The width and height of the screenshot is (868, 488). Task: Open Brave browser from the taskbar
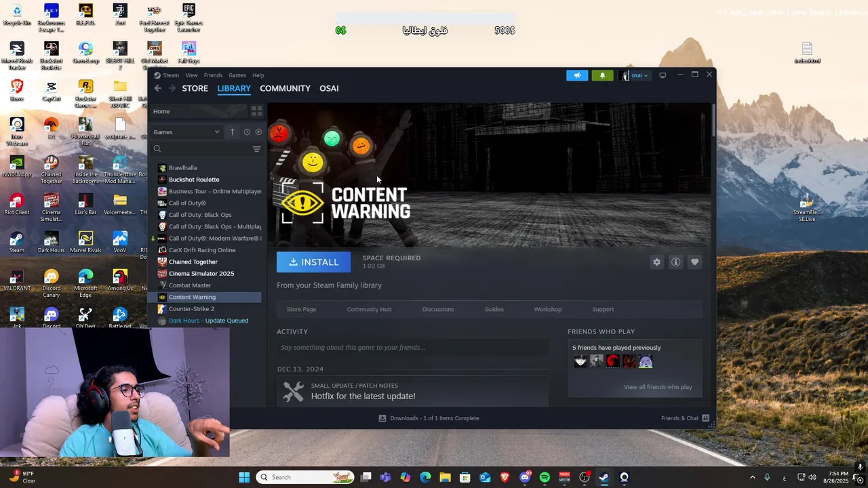pyautogui.click(x=505, y=477)
